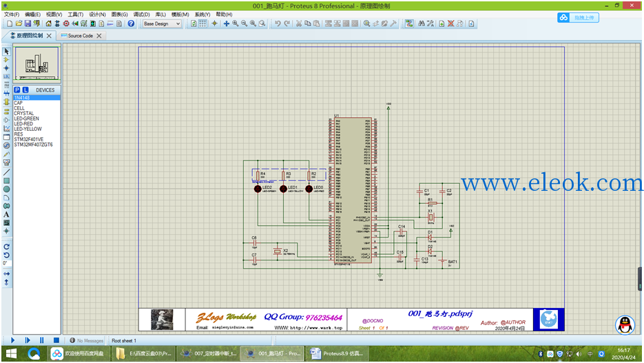Step the simulation one frame
Viewport: 644px width, 363px height.
(x=28, y=340)
